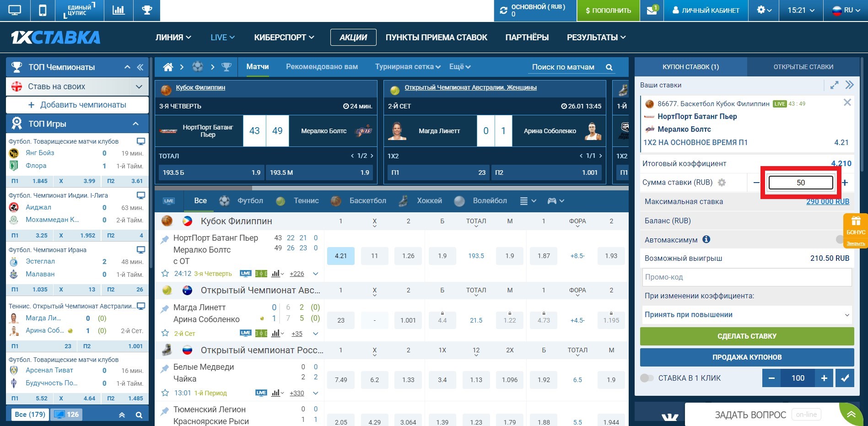Viewport: 868px width, 426px height.
Task: Refresh the main RUB account balance
Action: (504, 10)
